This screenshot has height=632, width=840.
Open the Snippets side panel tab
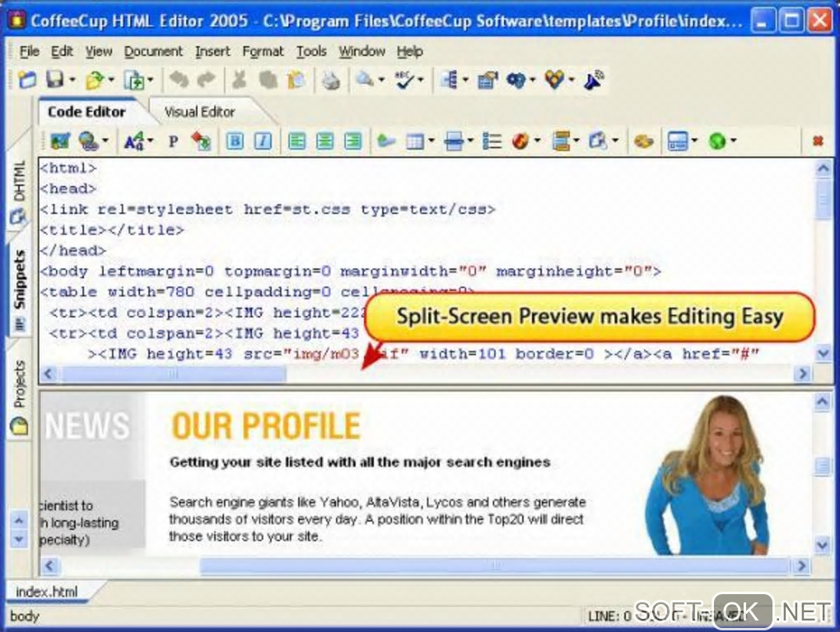tap(19, 290)
